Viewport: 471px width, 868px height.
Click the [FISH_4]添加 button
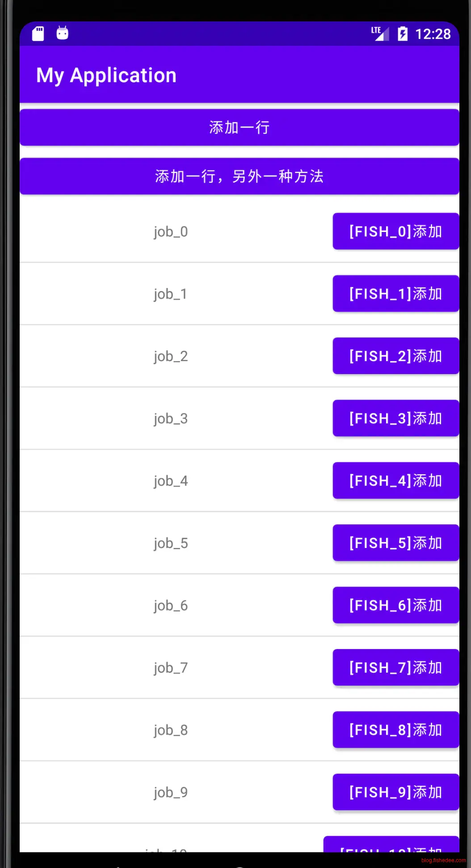(395, 480)
